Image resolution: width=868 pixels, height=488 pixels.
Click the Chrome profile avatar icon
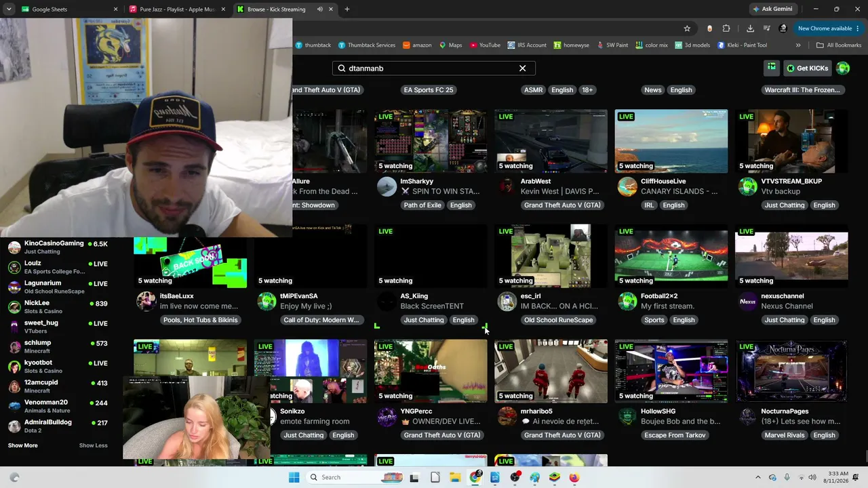(x=783, y=28)
